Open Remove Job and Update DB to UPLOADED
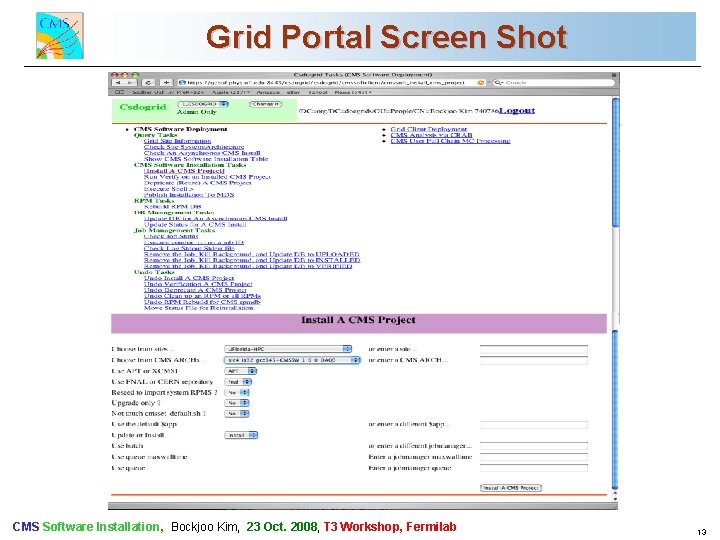This screenshot has width=720, height=540. (252, 254)
